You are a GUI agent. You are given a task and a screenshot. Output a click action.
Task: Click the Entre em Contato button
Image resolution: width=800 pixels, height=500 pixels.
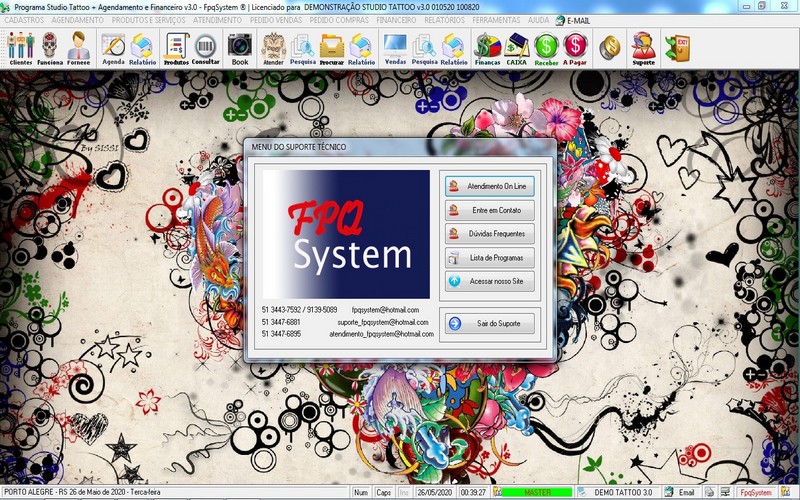pos(490,210)
